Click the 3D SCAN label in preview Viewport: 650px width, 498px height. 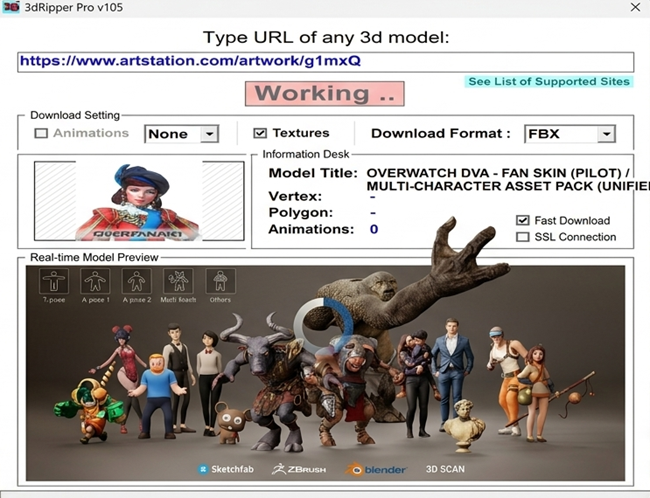click(445, 468)
